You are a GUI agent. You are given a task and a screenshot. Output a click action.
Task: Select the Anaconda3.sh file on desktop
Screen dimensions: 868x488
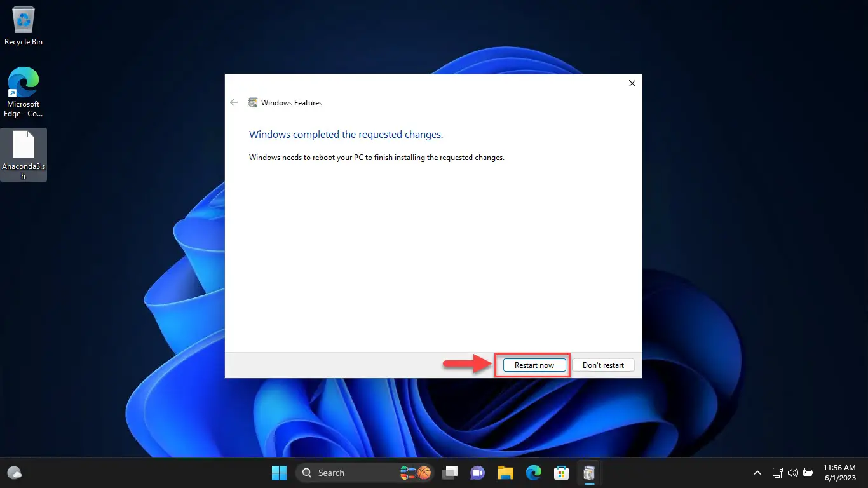click(x=24, y=155)
